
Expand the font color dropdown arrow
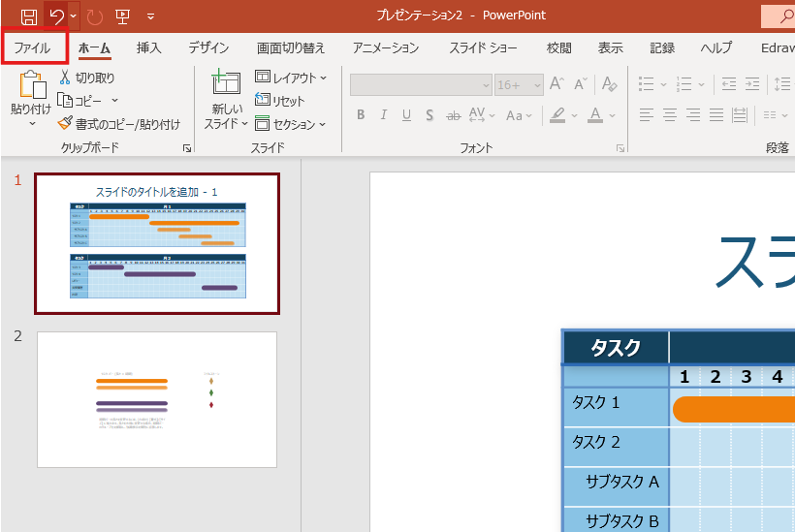(x=612, y=115)
